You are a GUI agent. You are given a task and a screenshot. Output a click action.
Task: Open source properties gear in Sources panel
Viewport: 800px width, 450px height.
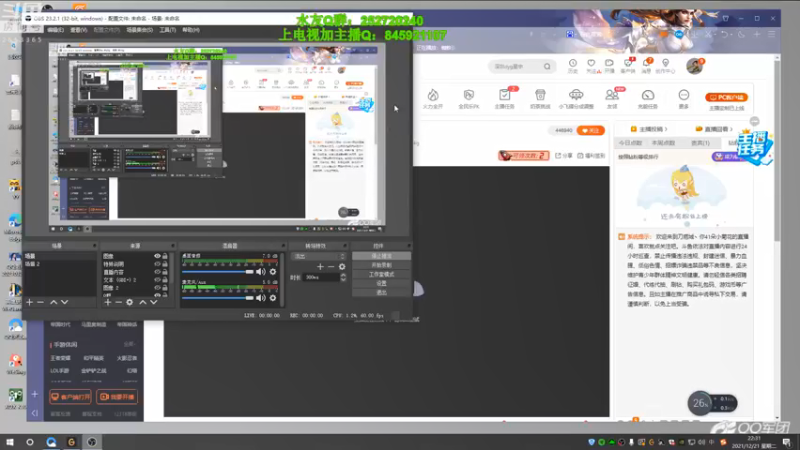pos(130,303)
